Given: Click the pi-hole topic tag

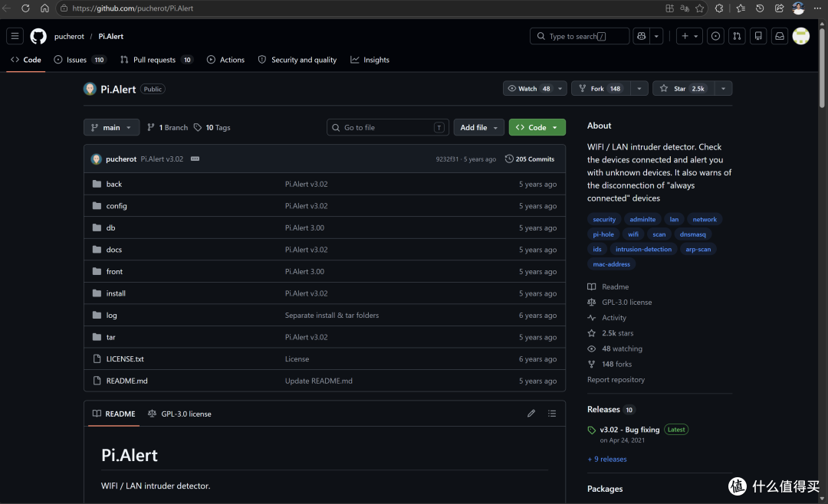Looking at the screenshot, I should (603, 234).
